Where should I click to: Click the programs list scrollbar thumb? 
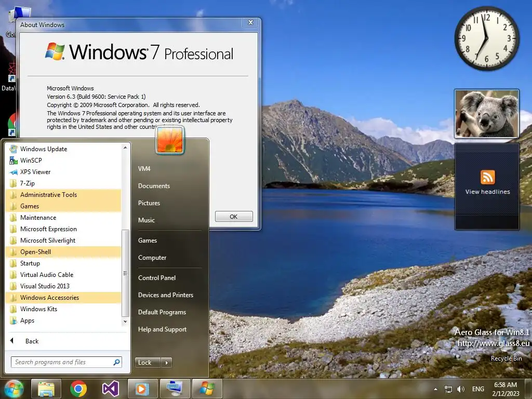[x=125, y=273]
